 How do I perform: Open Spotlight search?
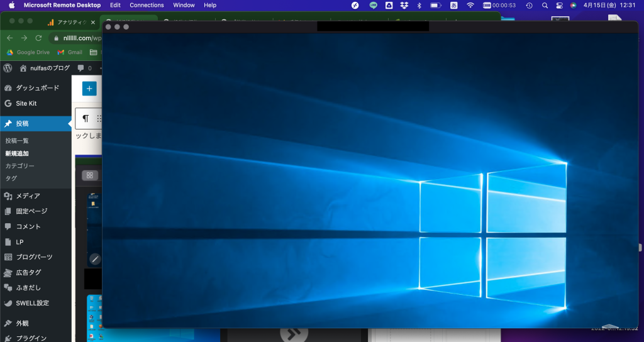pos(545,5)
